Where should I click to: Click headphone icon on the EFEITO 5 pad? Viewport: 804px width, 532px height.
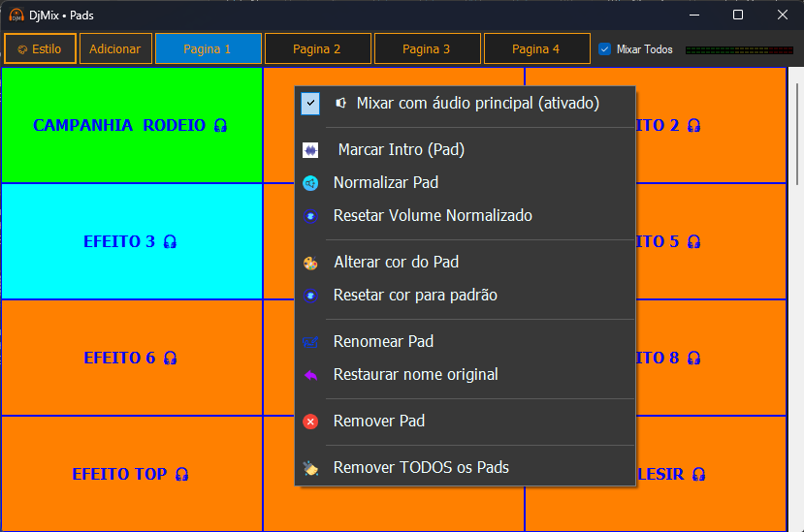click(x=693, y=241)
